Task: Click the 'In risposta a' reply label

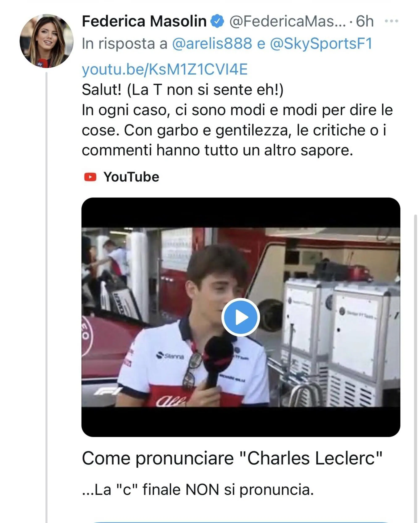Action: point(125,44)
